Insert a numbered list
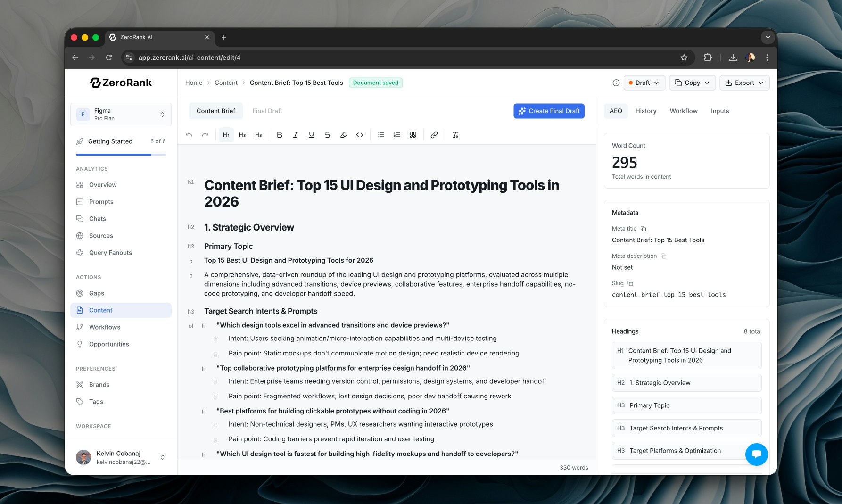Image resolution: width=842 pixels, height=504 pixels. click(x=397, y=135)
